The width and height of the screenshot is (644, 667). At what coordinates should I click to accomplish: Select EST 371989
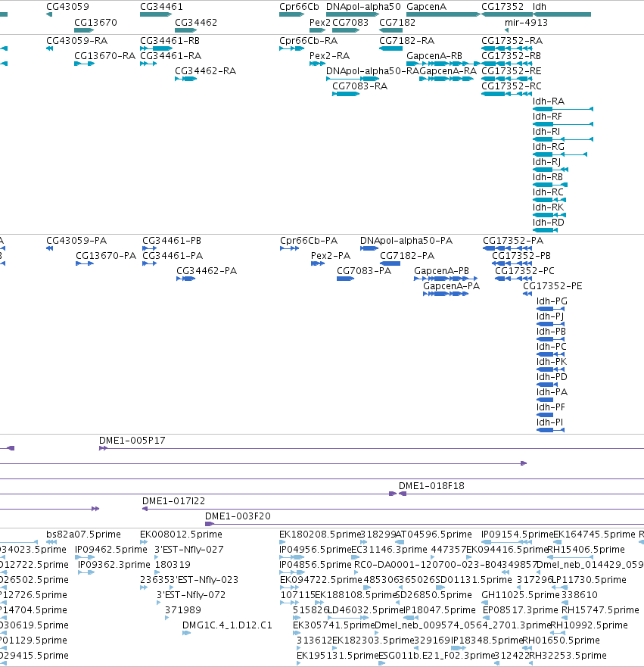coord(183,610)
